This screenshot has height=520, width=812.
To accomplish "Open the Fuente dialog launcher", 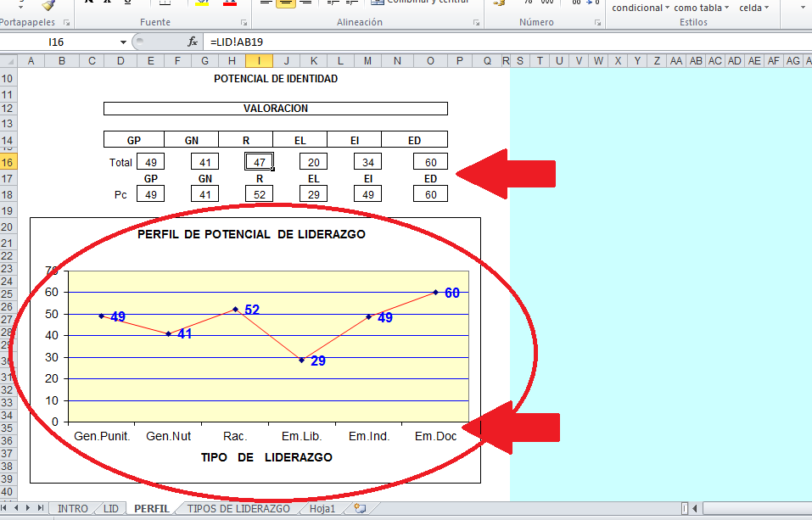I will 244,23.
